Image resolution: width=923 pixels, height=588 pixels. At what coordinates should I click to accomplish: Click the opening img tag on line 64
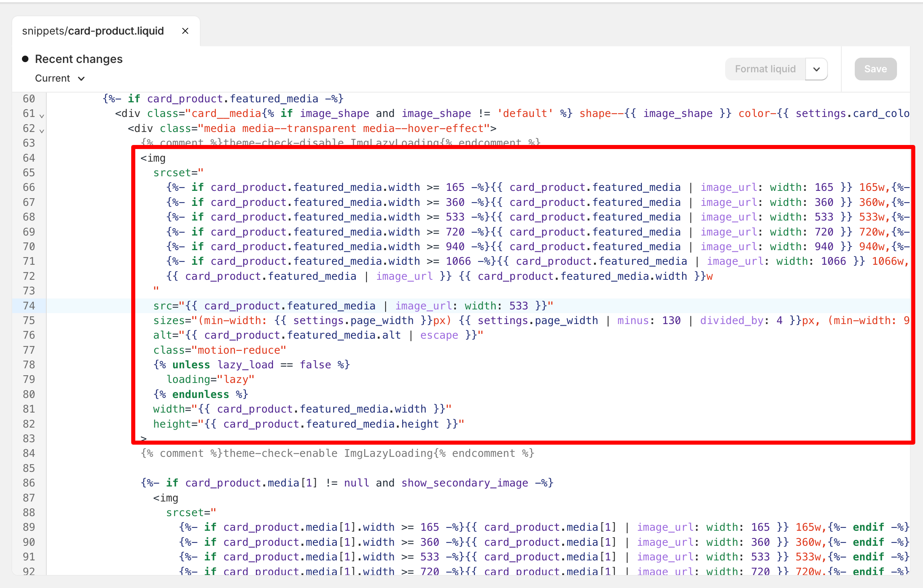click(x=153, y=158)
